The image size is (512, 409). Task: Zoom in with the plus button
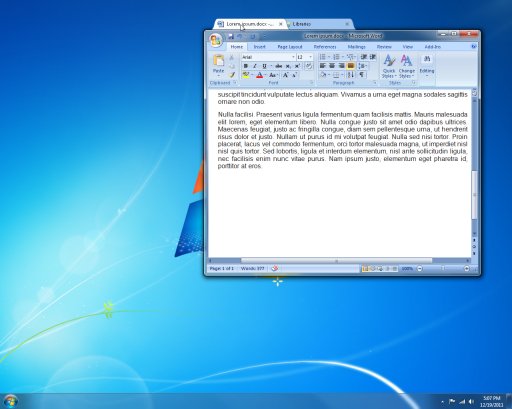pos(467,268)
